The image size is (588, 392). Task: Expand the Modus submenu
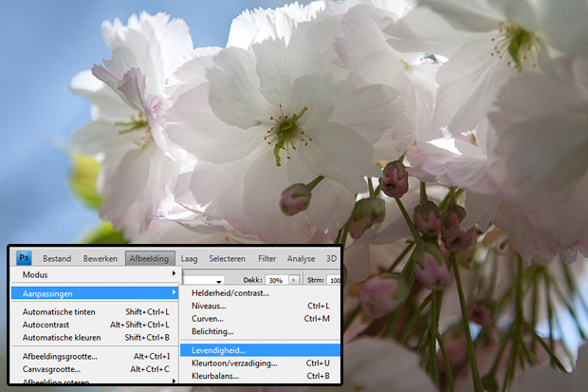click(96, 274)
